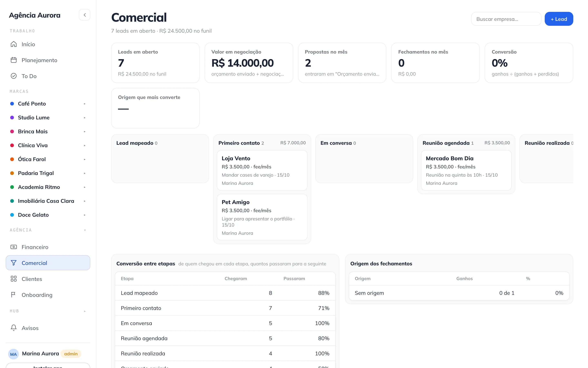The image size is (588, 368).
Task: Click the Onboarding flag icon
Action: 14,295
